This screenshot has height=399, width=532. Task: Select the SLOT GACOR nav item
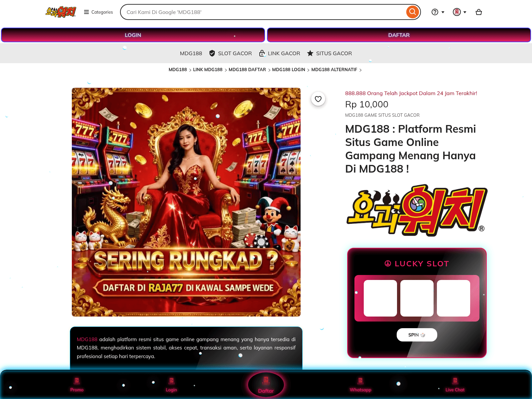[x=230, y=53]
